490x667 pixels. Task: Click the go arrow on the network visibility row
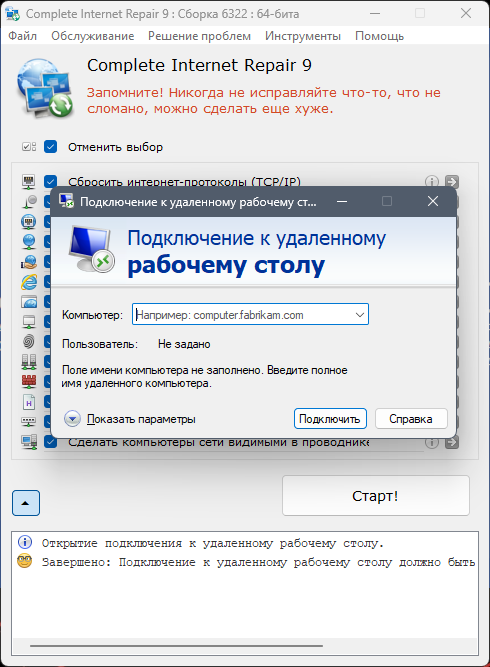(x=452, y=443)
